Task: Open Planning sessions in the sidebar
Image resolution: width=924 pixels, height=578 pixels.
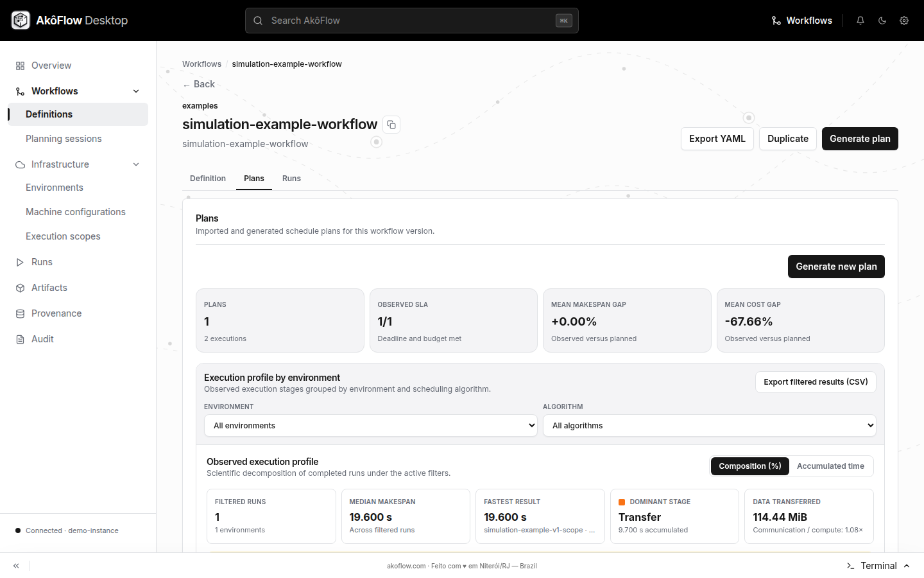Action: click(78, 139)
